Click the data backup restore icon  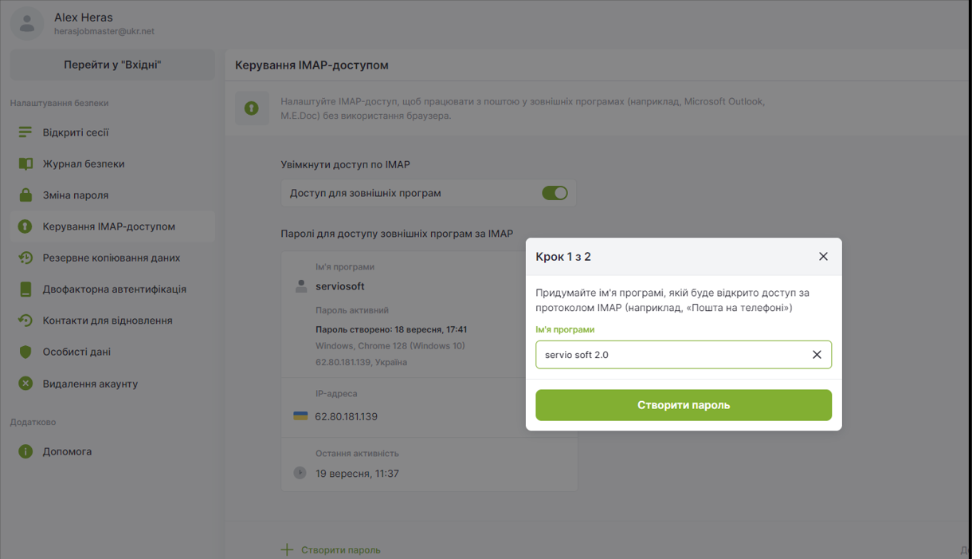(25, 258)
